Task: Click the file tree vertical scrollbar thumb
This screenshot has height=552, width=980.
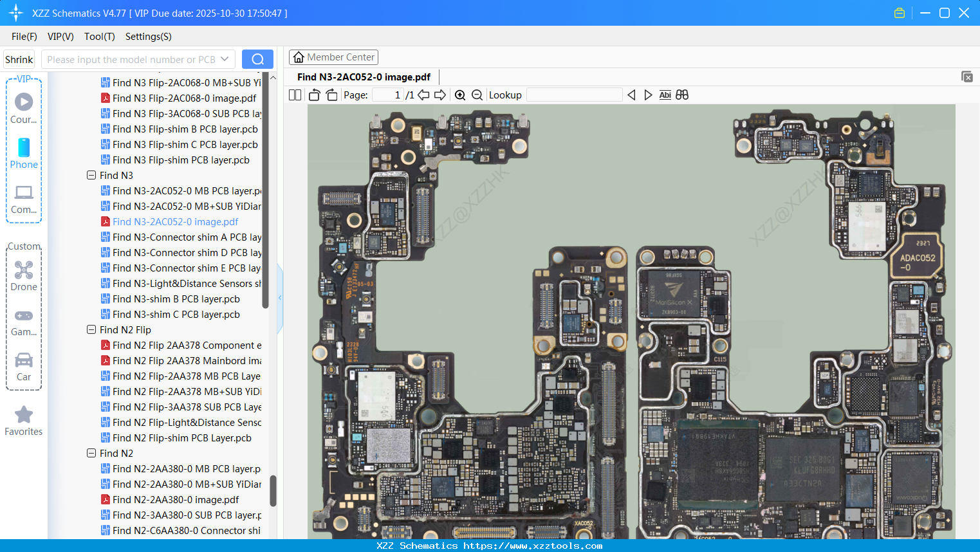Action: (273, 491)
